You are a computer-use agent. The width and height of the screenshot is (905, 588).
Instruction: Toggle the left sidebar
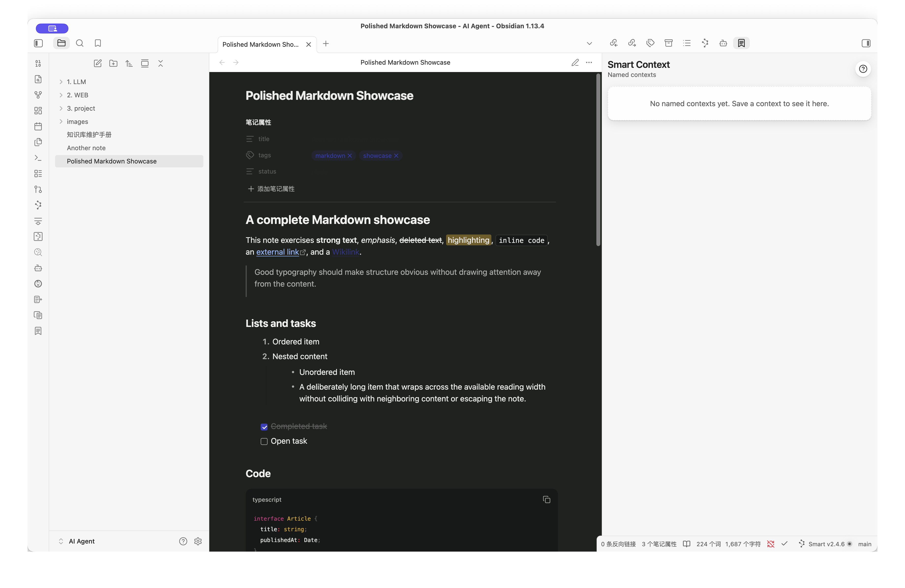(x=38, y=43)
